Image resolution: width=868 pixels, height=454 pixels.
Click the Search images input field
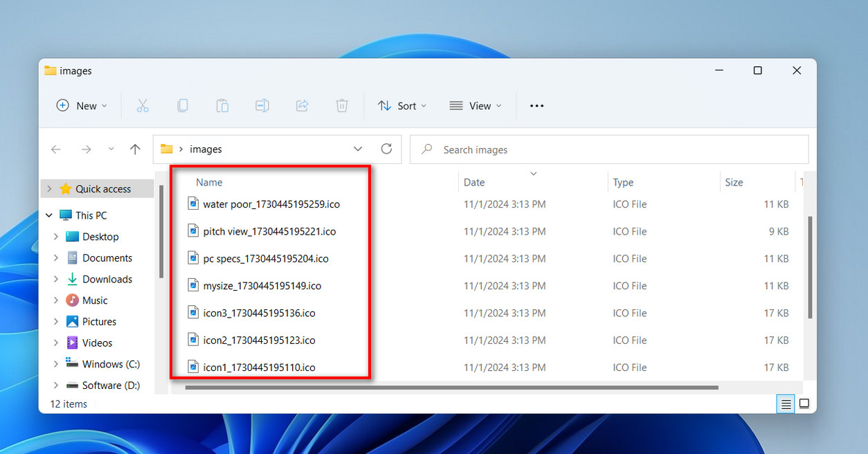(609, 149)
